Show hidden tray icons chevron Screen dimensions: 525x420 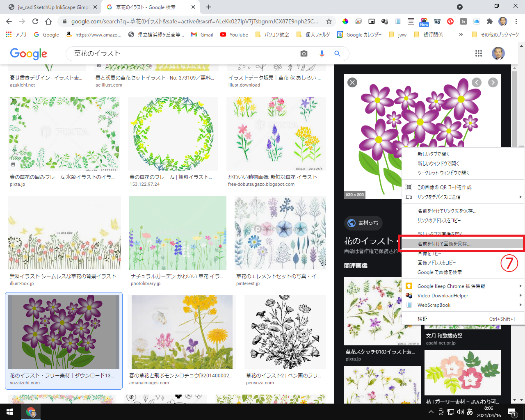(x=431, y=412)
